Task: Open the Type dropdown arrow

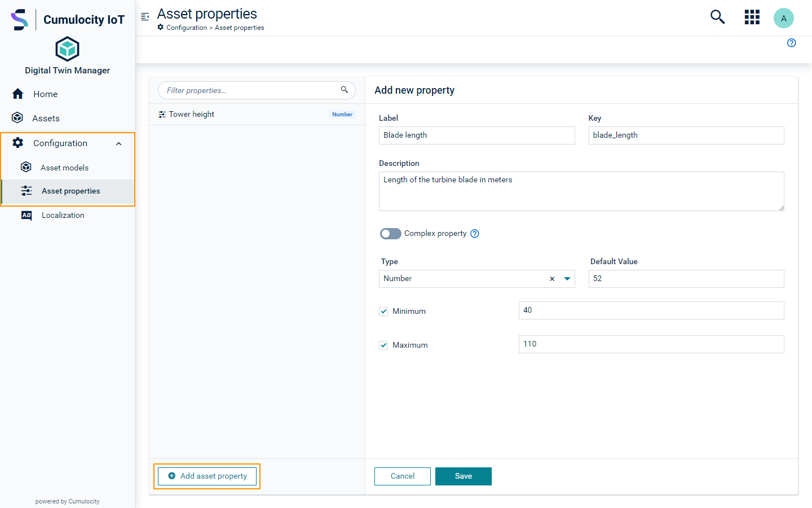Action: (567, 279)
